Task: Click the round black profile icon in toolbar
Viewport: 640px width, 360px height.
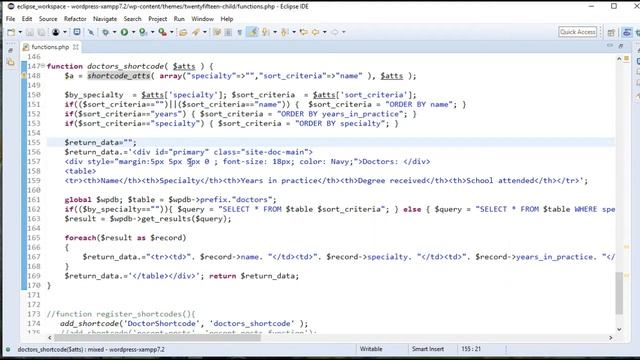Action: point(56,32)
